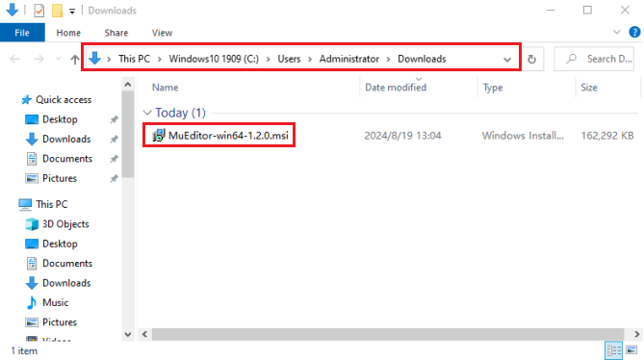Open Desktop under This PC
644x360 pixels.
(x=60, y=244)
